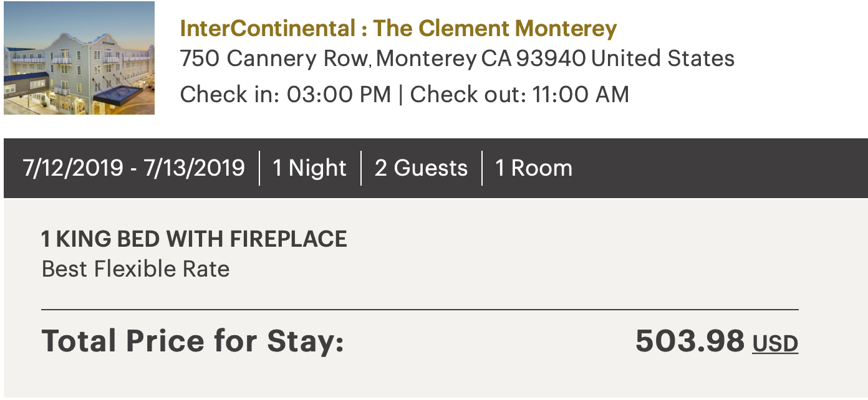Image resolution: width=868 pixels, height=400 pixels.
Task: Click the divider line above total price
Action: point(419,309)
